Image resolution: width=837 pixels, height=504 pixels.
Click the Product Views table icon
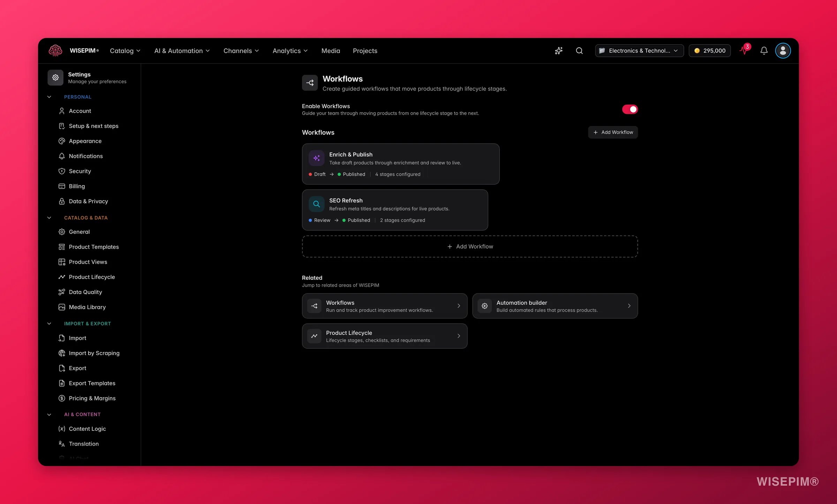62,262
